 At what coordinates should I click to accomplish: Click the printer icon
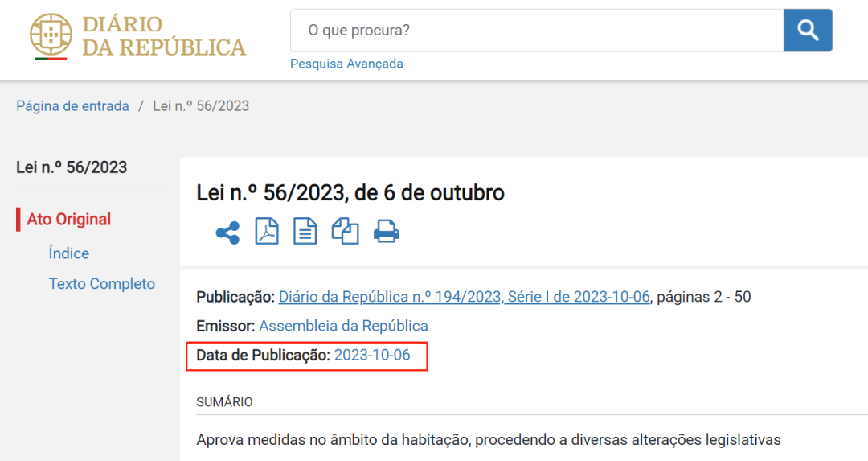pos(387,232)
